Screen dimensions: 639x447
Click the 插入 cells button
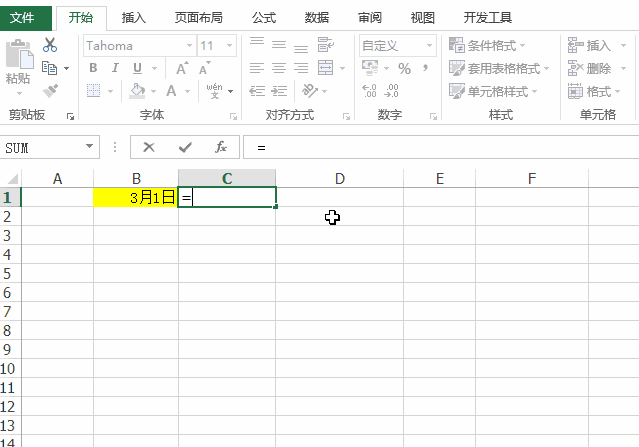point(589,45)
